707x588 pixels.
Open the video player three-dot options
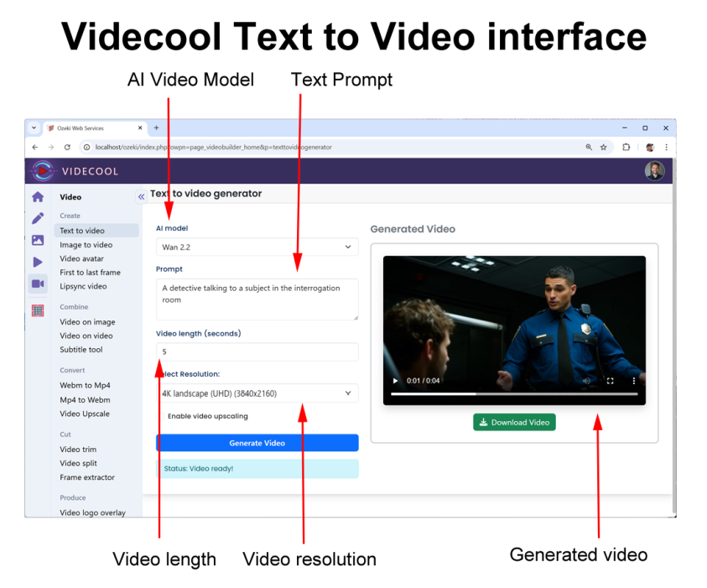[x=633, y=381]
